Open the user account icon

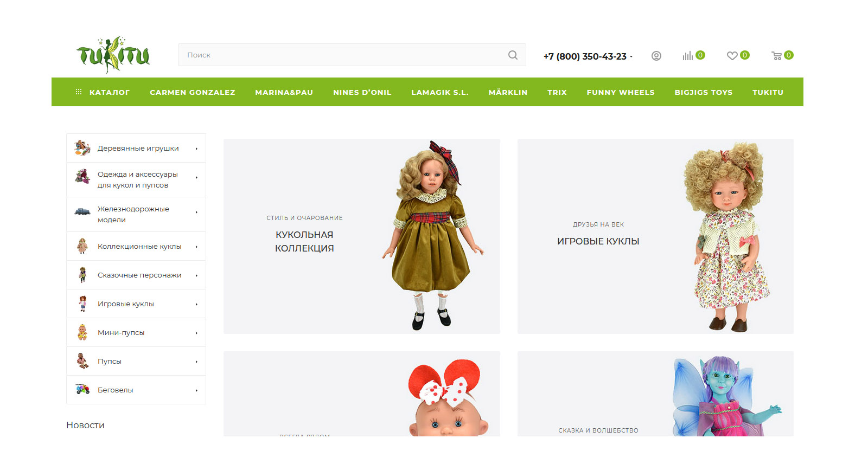click(656, 56)
